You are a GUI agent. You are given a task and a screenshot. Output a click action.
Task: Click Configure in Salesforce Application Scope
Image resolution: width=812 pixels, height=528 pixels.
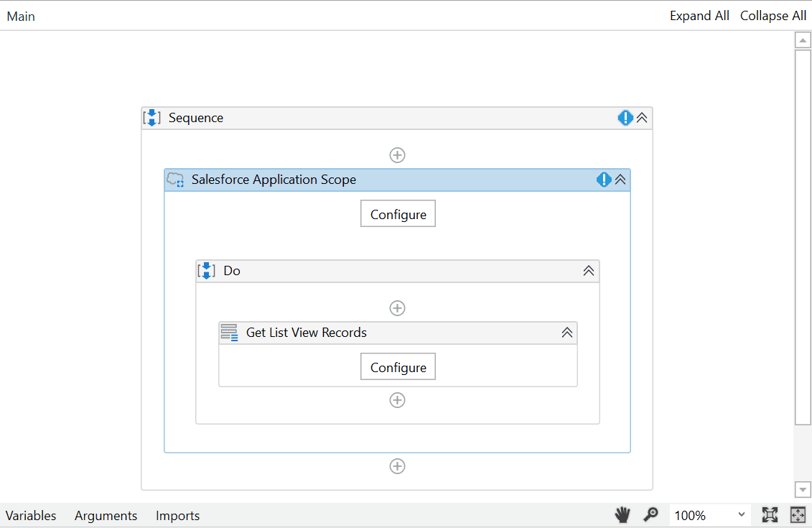pos(398,214)
